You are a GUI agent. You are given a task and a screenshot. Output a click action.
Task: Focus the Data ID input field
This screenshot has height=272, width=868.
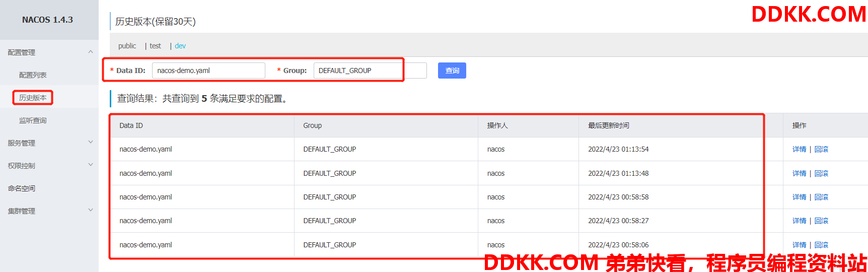pyautogui.click(x=208, y=71)
